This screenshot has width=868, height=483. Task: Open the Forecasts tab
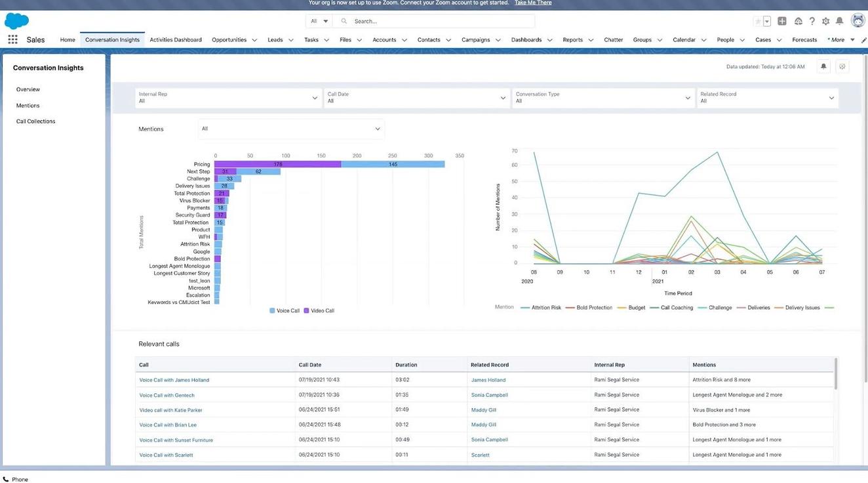click(804, 40)
